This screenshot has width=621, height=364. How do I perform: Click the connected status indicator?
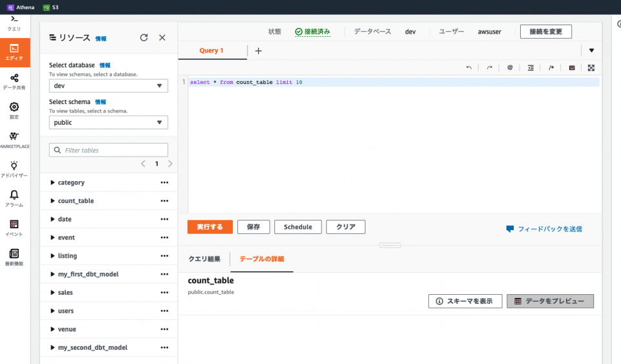point(312,32)
